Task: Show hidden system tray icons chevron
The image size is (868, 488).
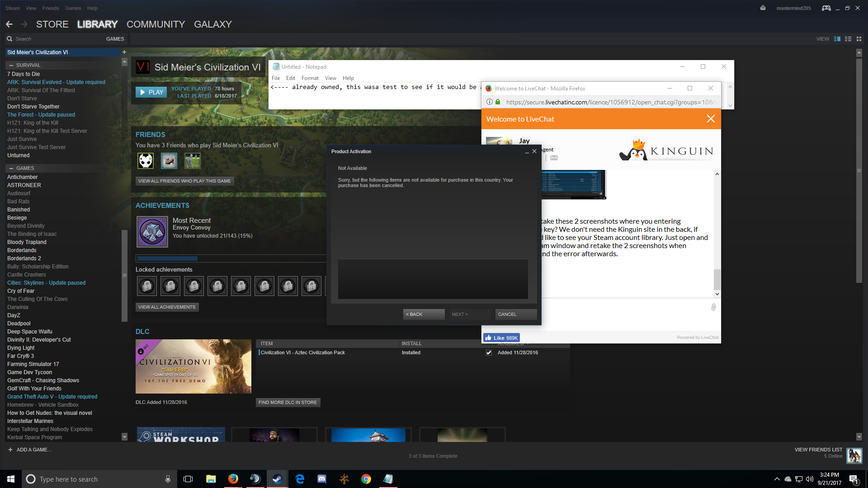Action: point(777,479)
